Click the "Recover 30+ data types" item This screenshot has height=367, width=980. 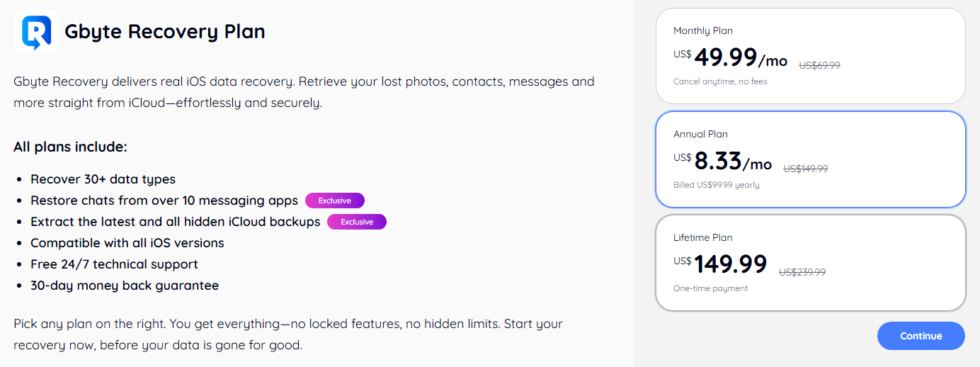pos(103,179)
